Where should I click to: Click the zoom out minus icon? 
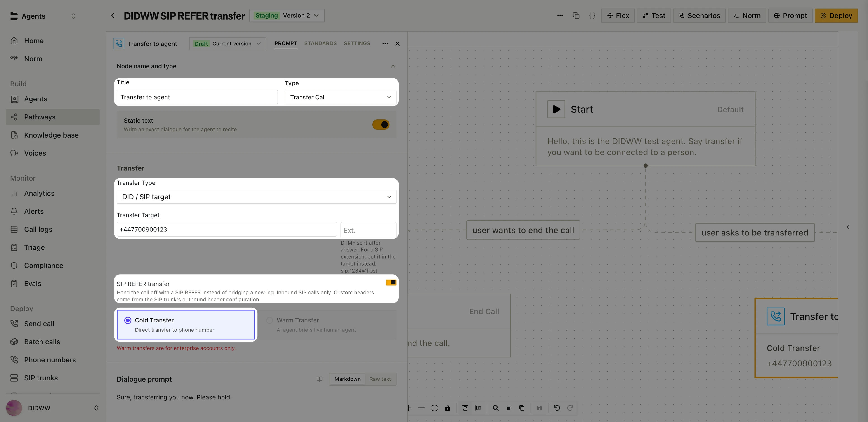coord(421,408)
